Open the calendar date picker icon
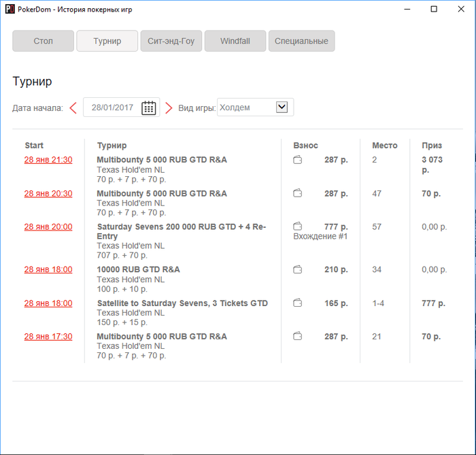The width and height of the screenshot is (476, 455). click(148, 107)
